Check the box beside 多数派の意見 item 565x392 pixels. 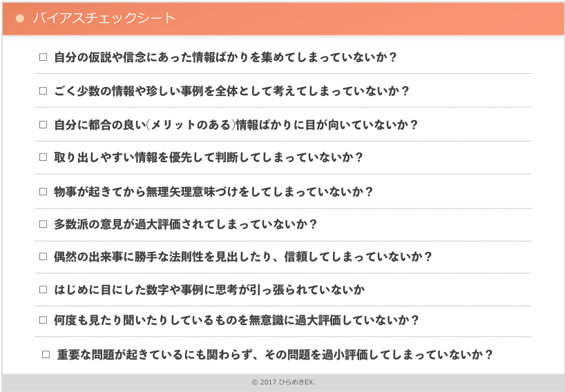pyautogui.click(x=43, y=224)
